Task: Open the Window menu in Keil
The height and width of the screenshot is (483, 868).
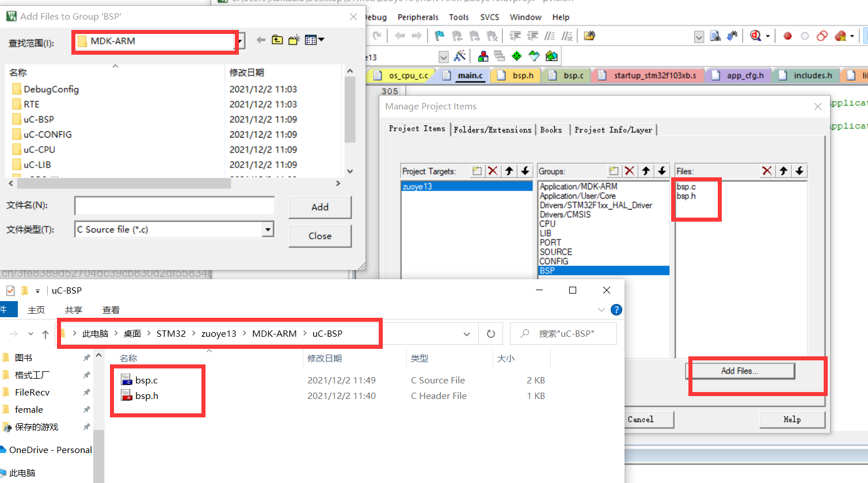Action: 526,17
